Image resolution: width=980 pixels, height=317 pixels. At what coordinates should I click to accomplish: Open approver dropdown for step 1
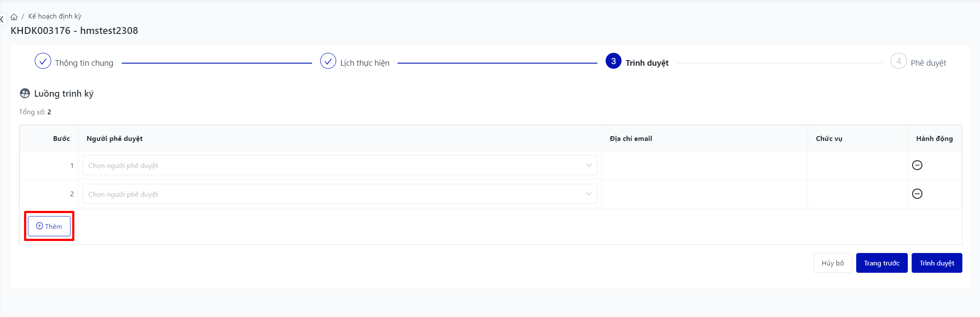click(x=335, y=165)
